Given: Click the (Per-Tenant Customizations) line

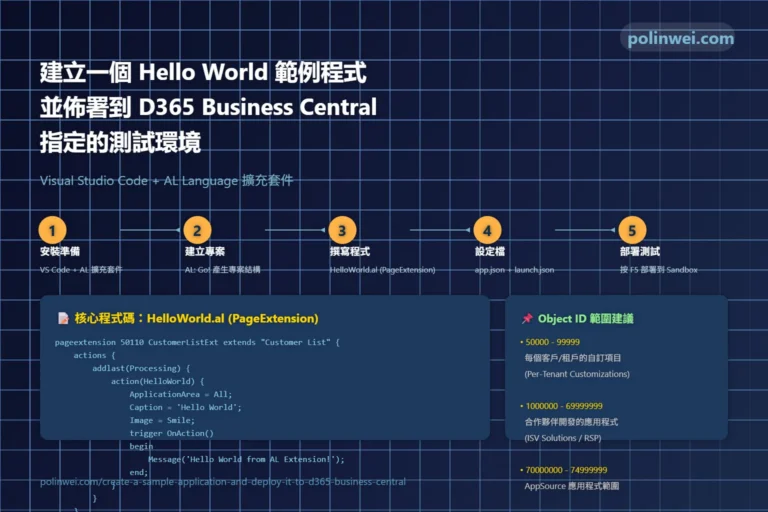Looking at the screenshot, I should point(577,374).
